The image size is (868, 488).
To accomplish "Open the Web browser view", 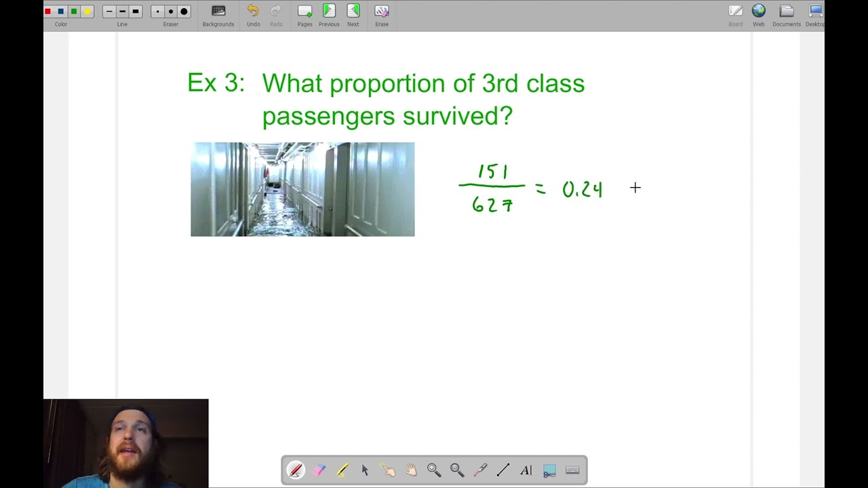I will coord(758,16).
